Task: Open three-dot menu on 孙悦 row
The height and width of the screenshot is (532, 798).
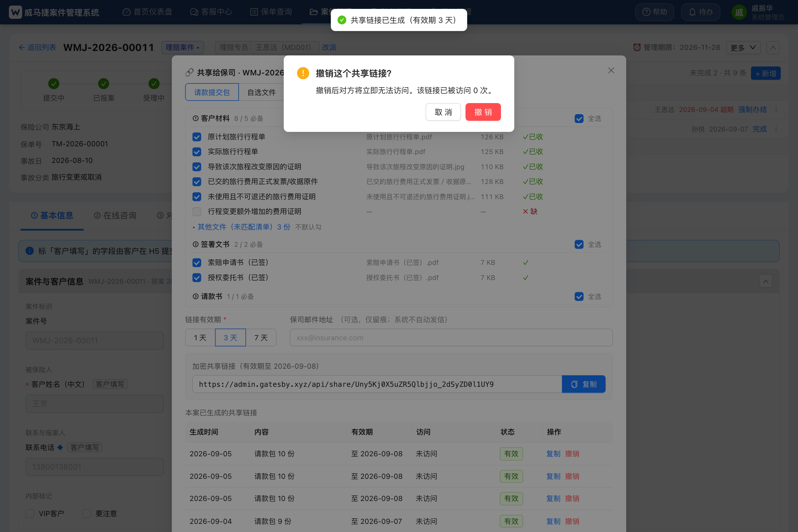Action: coord(776,129)
